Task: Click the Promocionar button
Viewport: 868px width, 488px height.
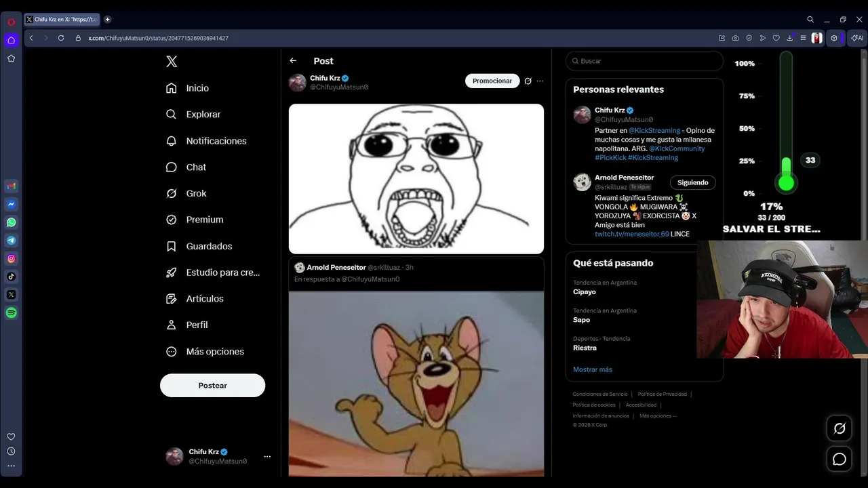Action: pyautogui.click(x=492, y=81)
